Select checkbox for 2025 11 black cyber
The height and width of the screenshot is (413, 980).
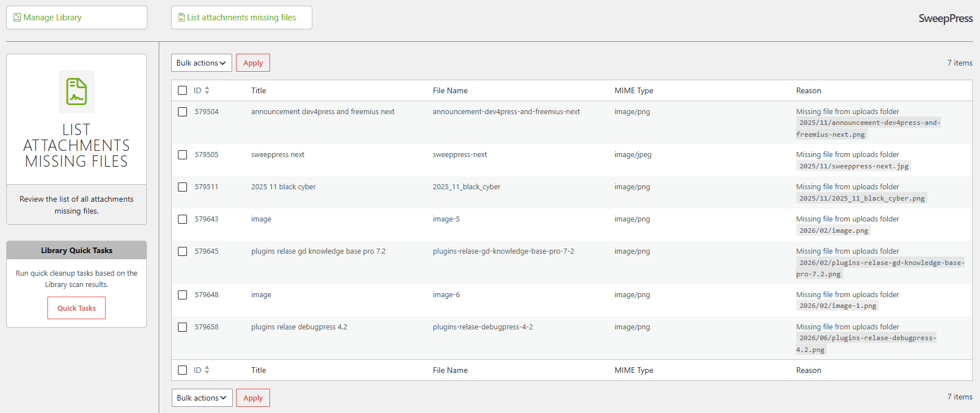(182, 187)
